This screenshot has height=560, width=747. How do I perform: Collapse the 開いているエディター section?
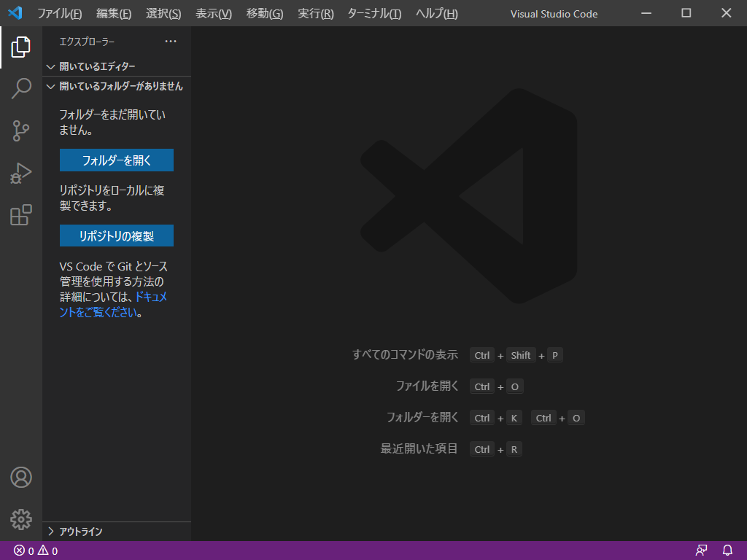[117, 66]
